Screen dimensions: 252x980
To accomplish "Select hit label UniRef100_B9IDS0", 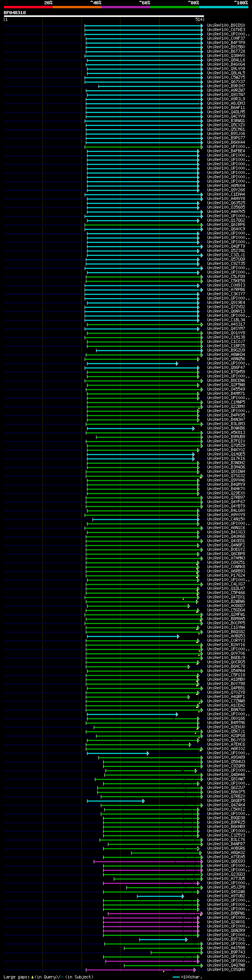I will coord(226,26).
